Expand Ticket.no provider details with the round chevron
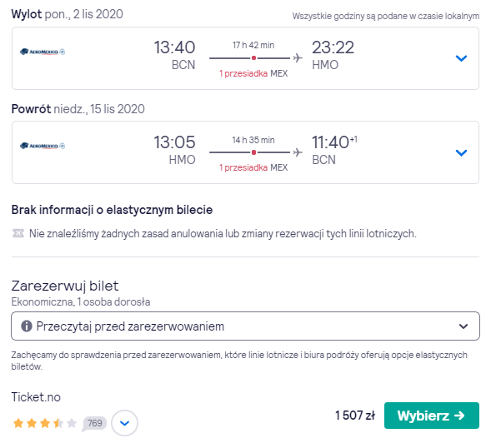This screenshot has width=486, height=448. coord(124,423)
